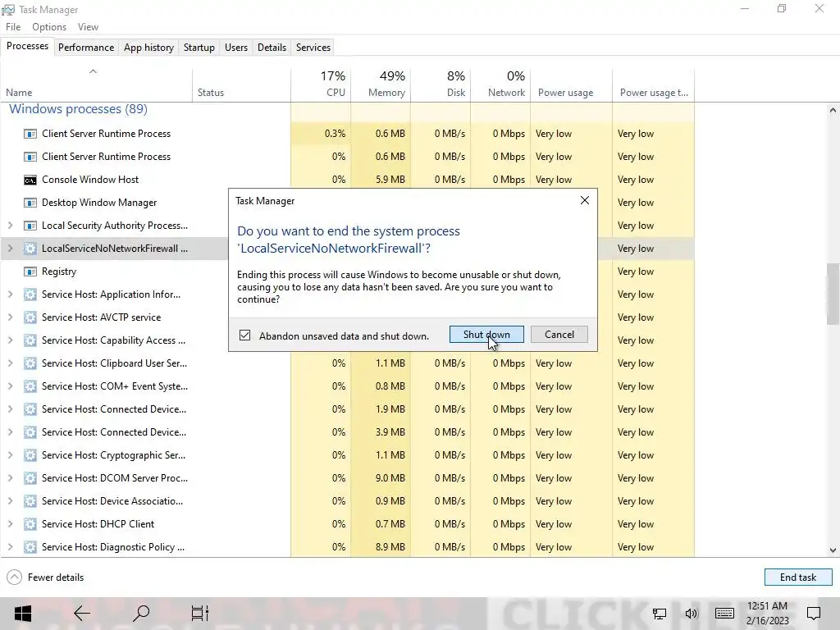This screenshot has width=840, height=630.
Task: Expand Service Host: Application Information row
Action: [10, 294]
